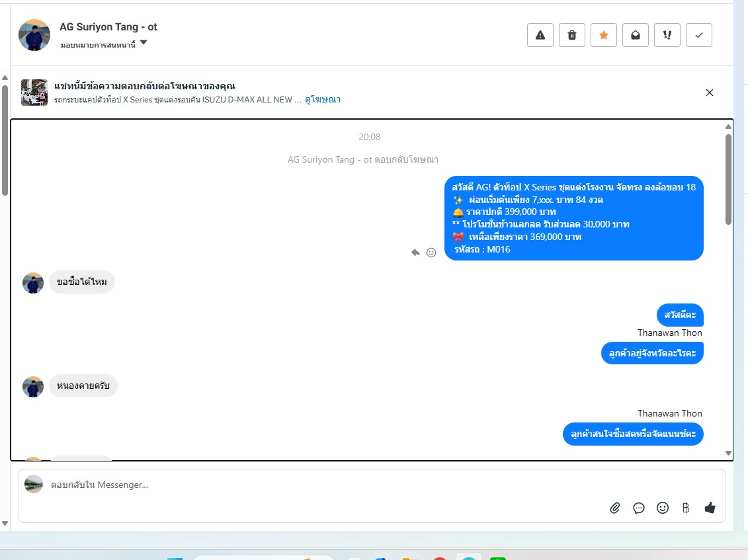
Task: Click the ISUZU D-MAX ad thumbnail
Action: pos(34,93)
